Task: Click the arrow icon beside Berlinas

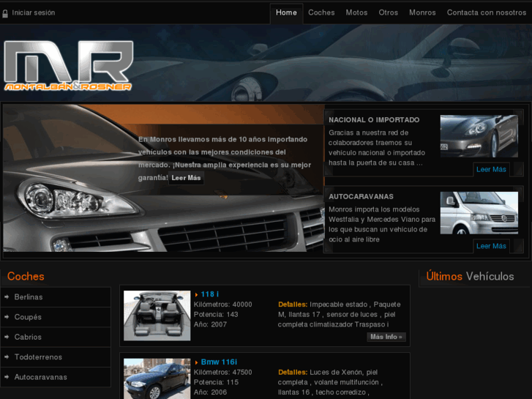Action: click(7, 297)
